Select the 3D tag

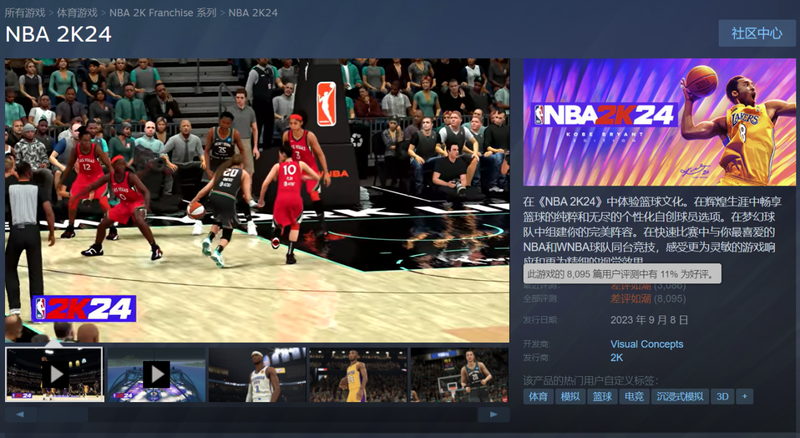722,397
